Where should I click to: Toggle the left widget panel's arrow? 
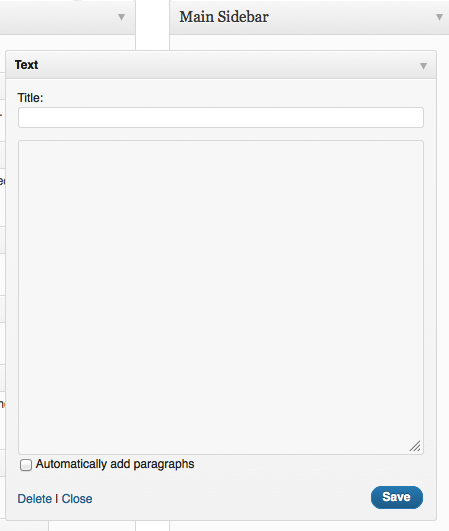click(x=121, y=17)
